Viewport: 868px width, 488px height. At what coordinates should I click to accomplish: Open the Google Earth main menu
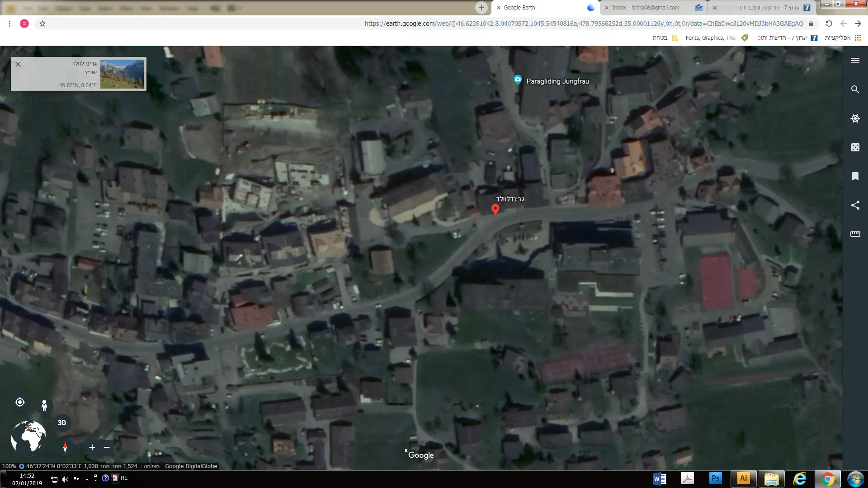tap(855, 61)
